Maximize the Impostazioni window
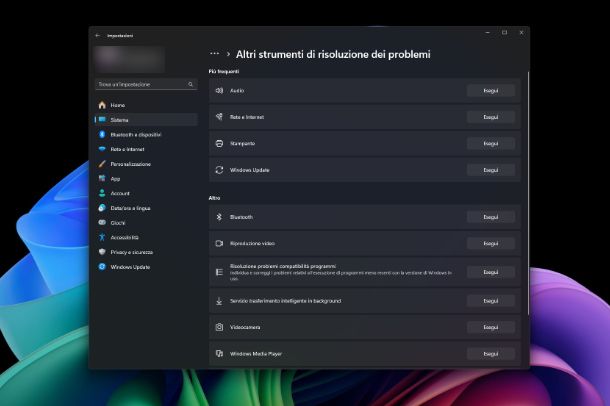 click(505, 33)
